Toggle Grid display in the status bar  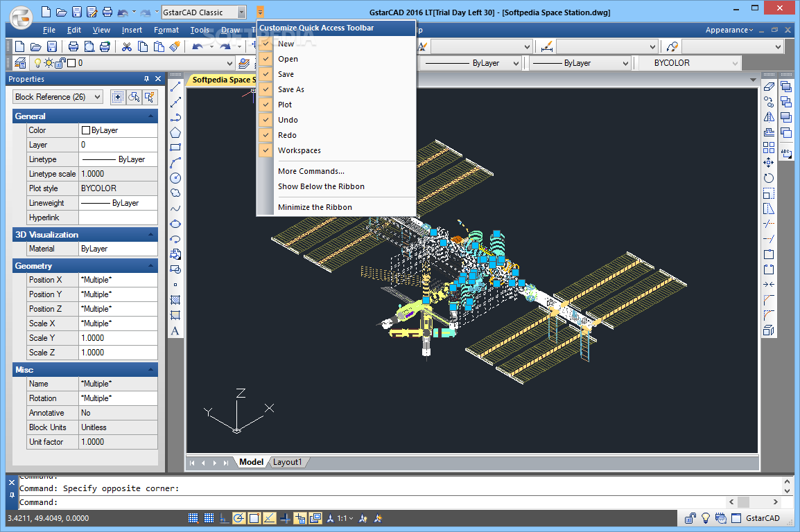[x=209, y=518]
